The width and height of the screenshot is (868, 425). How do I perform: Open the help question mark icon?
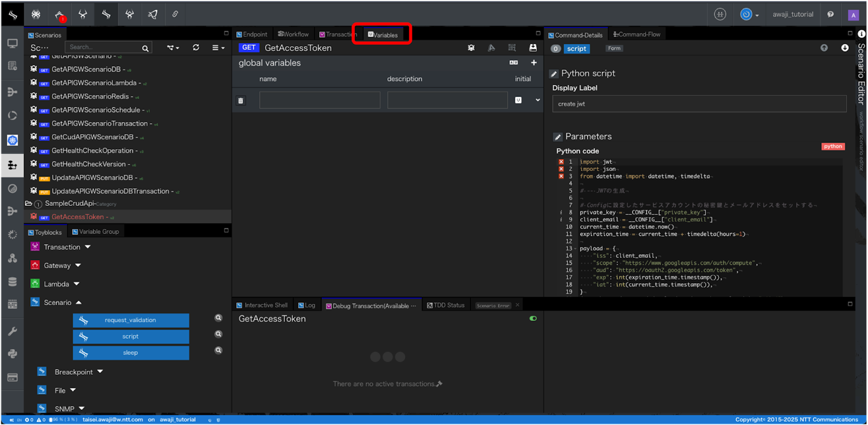[830, 14]
